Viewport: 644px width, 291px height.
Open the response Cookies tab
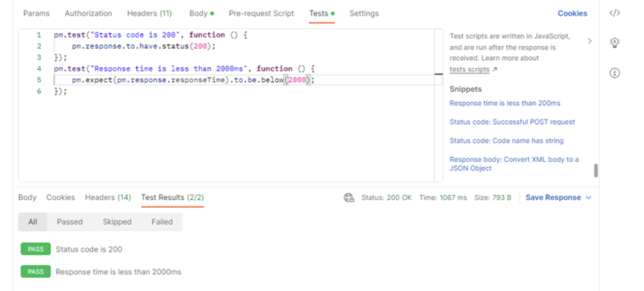60,197
